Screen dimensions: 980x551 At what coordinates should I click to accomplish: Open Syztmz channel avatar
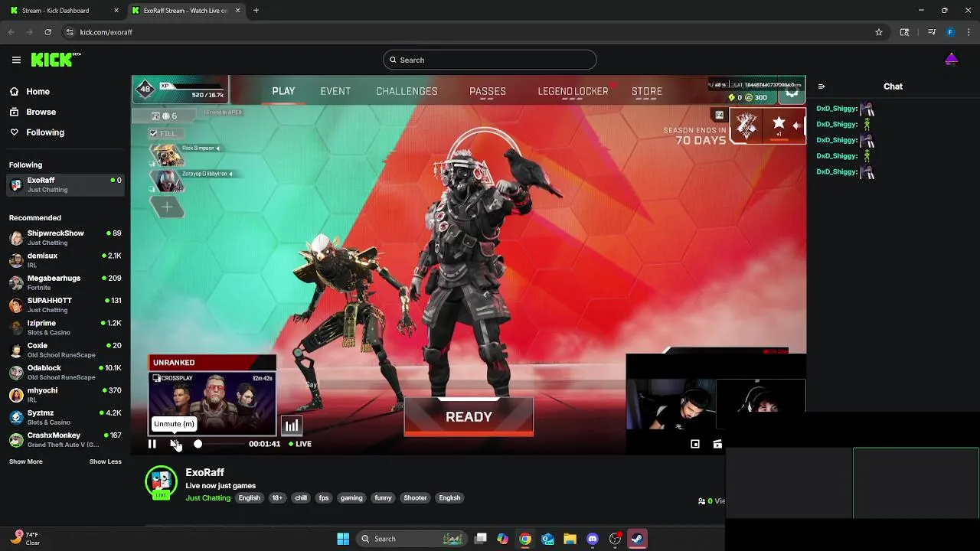pyautogui.click(x=16, y=417)
